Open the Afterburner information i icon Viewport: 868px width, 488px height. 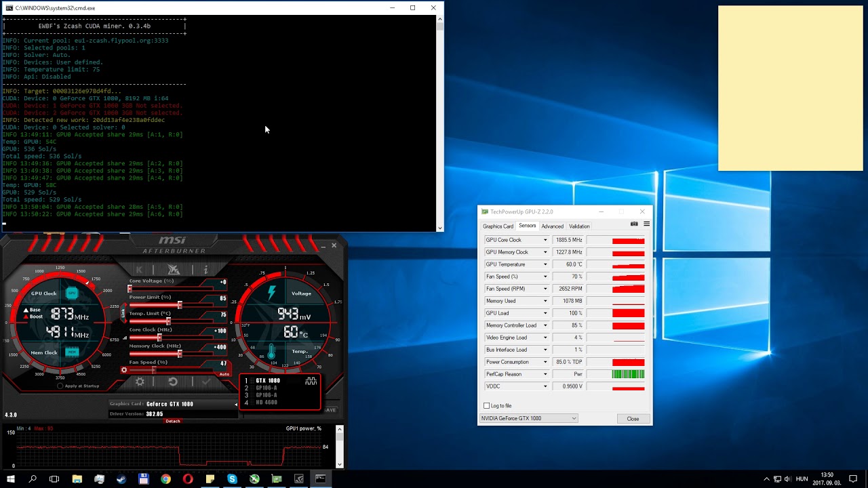click(205, 270)
